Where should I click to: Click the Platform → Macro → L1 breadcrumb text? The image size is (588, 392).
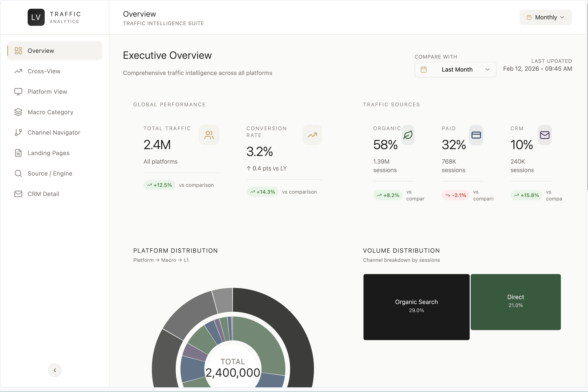click(x=161, y=260)
